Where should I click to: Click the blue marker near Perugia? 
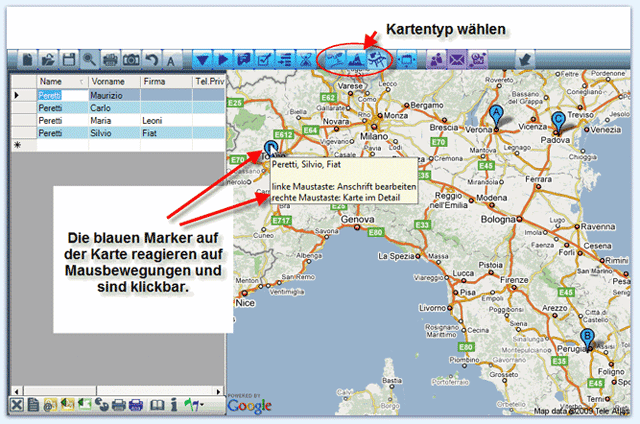[x=587, y=339]
